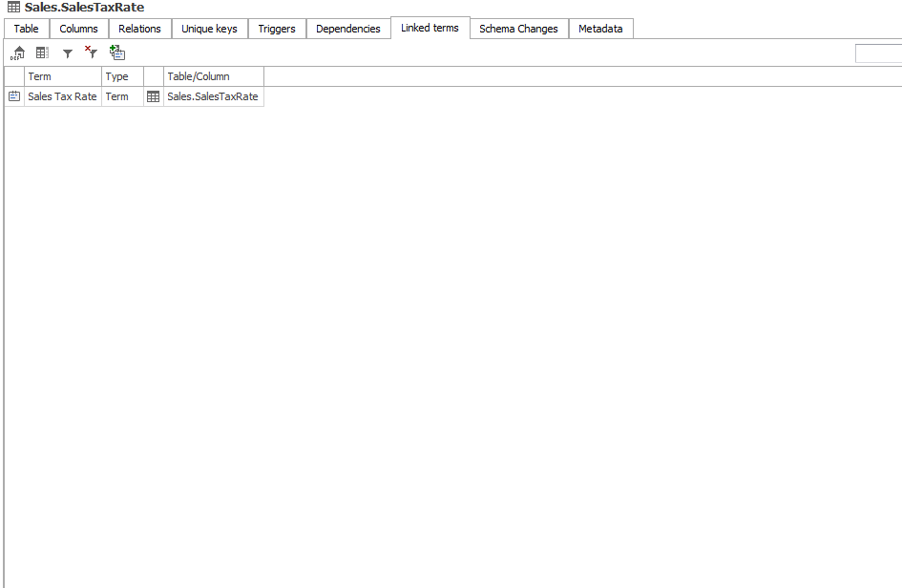Click the table icon in the page title
This screenshot has width=902, height=588.
[x=13, y=8]
